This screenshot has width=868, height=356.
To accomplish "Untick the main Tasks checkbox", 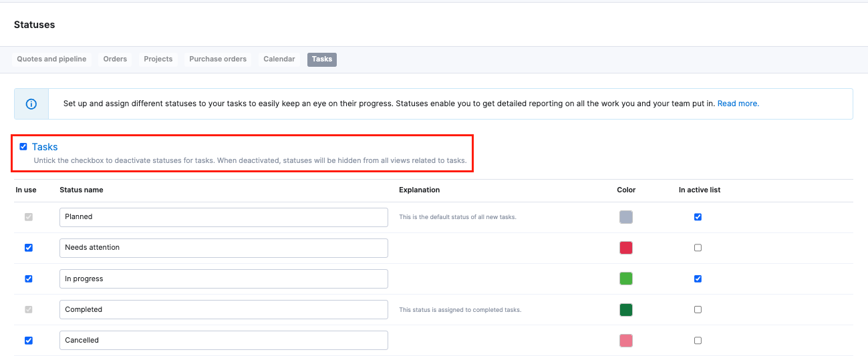I will pos(23,147).
